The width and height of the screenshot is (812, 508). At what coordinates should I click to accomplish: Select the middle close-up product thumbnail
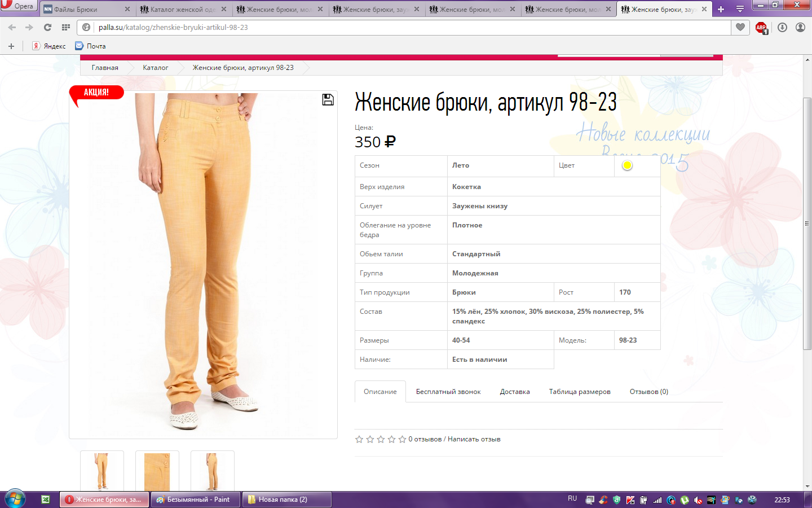pos(157,471)
